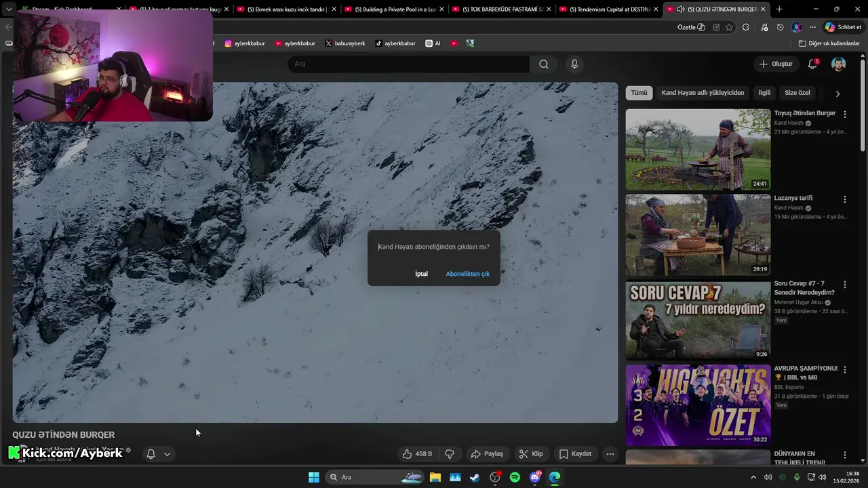Open more options for Lazanya tarifi

[x=844, y=199]
